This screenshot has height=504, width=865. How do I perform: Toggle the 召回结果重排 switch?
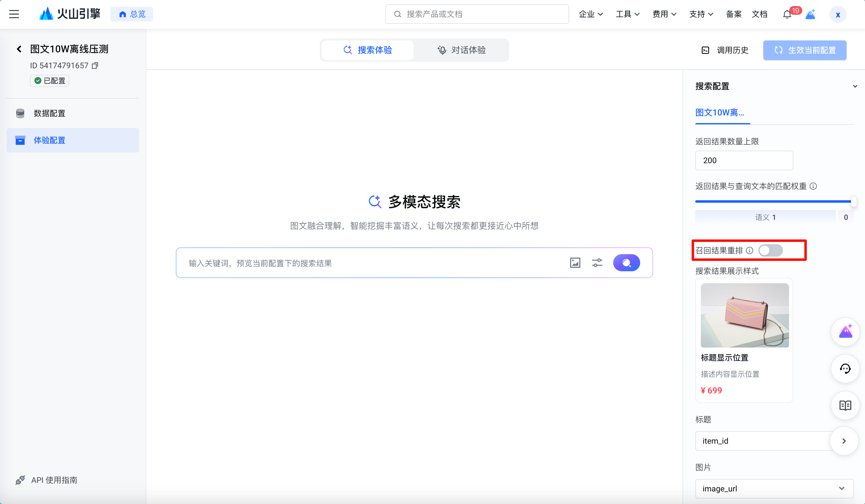click(x=770, y=250)
